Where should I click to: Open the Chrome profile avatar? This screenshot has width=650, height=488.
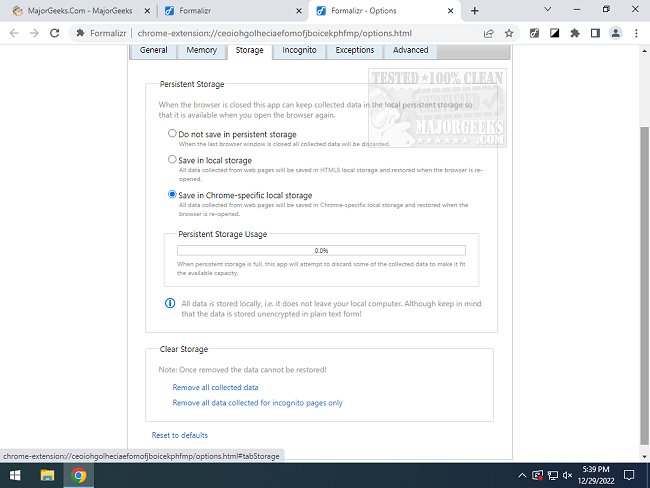[x=616, y=33]
